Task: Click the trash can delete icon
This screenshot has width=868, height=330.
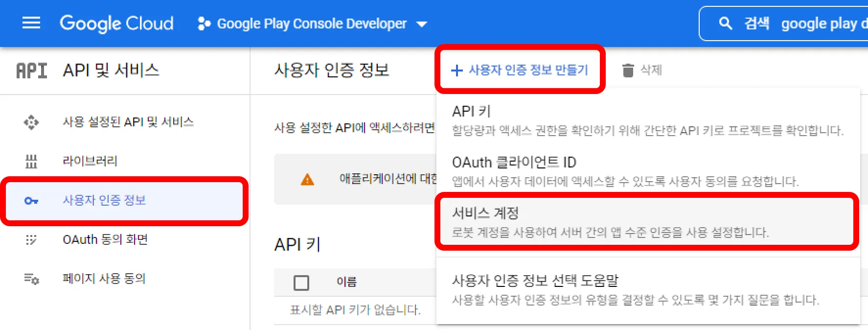Action: 628,71
